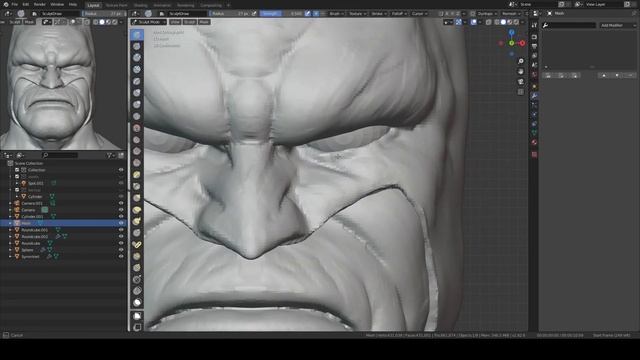Click the Cursor header button
Screen dimensions: 640x360
420,13
